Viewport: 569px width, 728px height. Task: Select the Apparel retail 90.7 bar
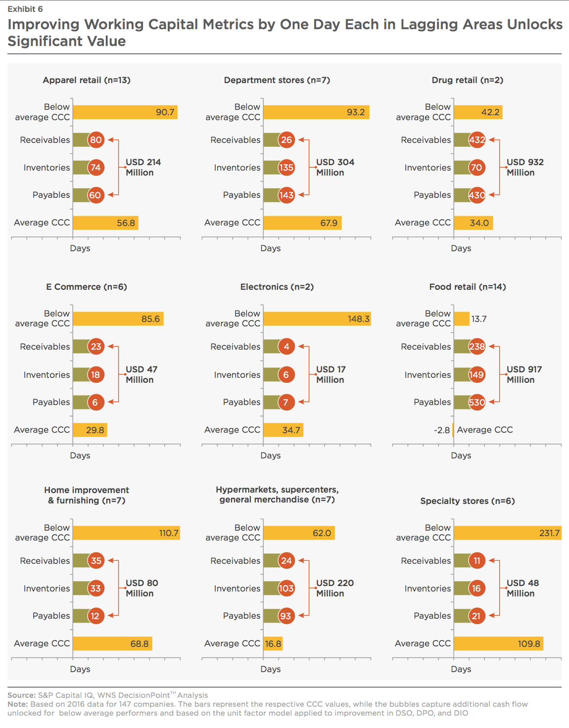click(125, 112)
